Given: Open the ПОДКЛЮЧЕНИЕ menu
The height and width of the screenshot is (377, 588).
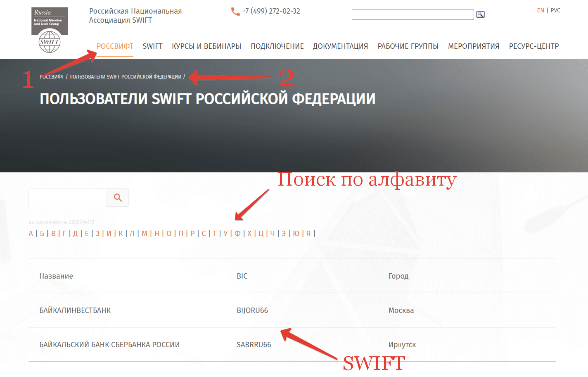Looking at the screenshot, I should coord(277,46).
